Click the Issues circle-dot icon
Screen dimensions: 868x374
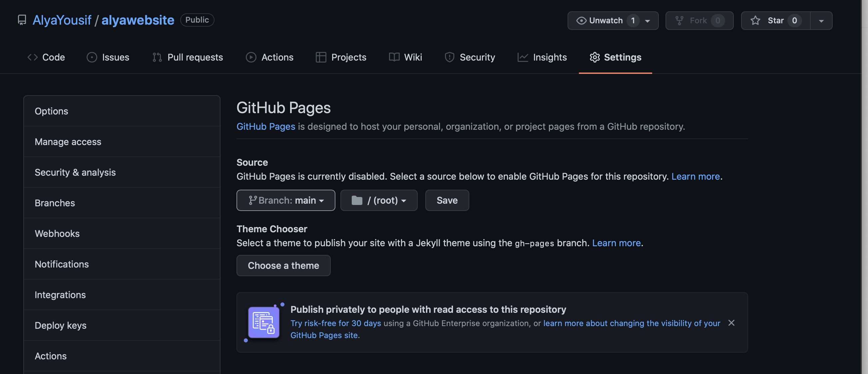pos(92,57)
